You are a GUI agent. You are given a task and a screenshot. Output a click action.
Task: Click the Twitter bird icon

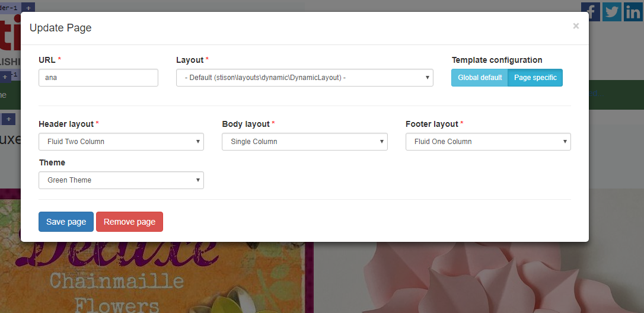coord(611,11)
